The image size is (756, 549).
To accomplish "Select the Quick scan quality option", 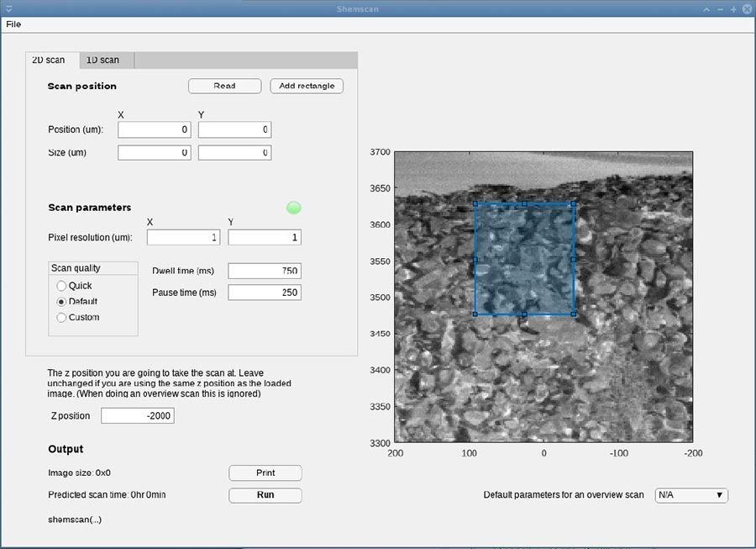I will (x=62, y=286).
